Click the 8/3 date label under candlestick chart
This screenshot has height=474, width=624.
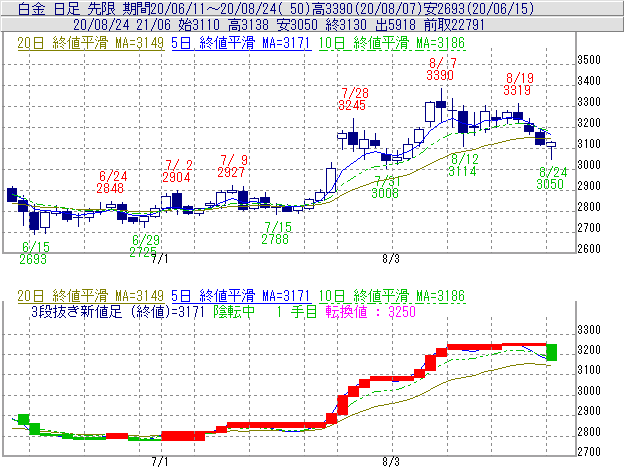click(391, 259)
